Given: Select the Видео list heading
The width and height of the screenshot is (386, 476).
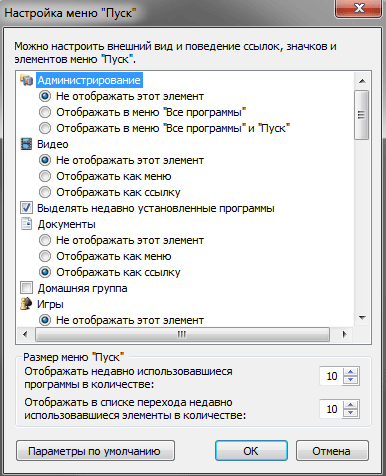Looking at the screenshot, I should [x=53, y=144].
